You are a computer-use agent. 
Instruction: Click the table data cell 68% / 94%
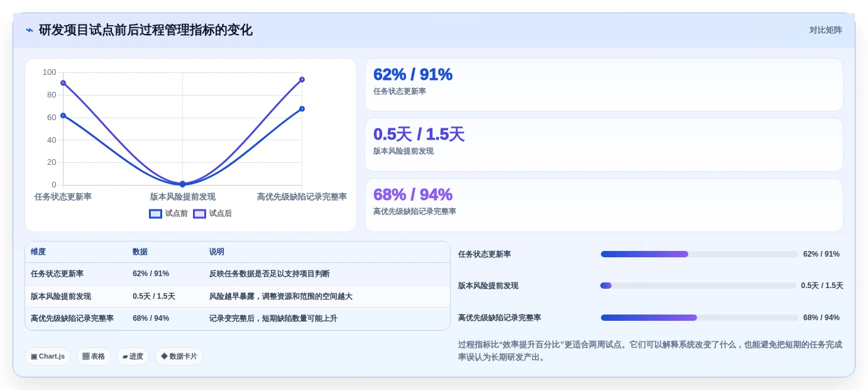click(x=151, y=318)
